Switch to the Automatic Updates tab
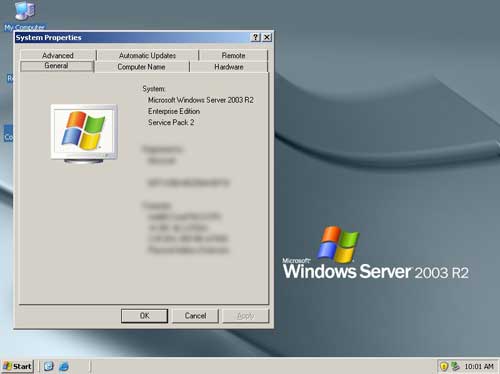Viewport: 500px width, 374px height. [x=147, y=55]
